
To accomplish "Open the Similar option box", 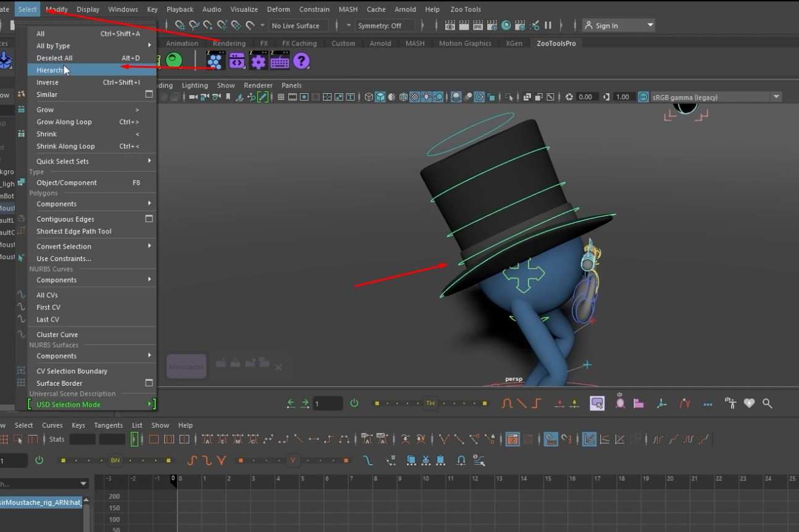I will [x=149, y=94].
